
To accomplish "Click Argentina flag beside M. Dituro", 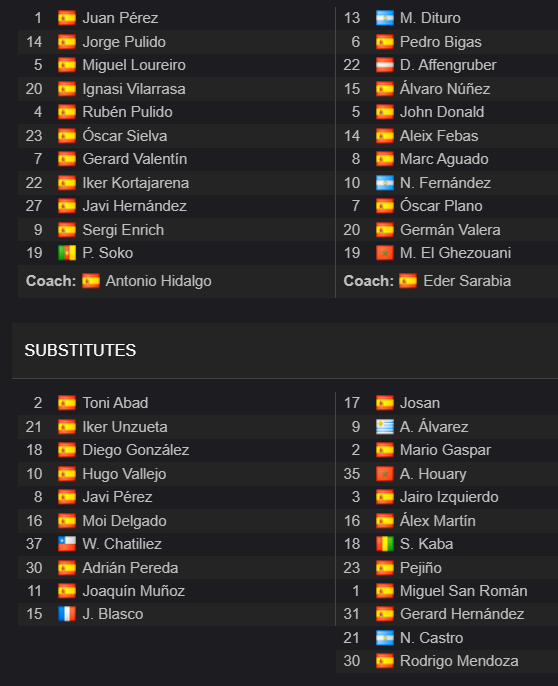I will pyautogui.click(x=385, y=18).
